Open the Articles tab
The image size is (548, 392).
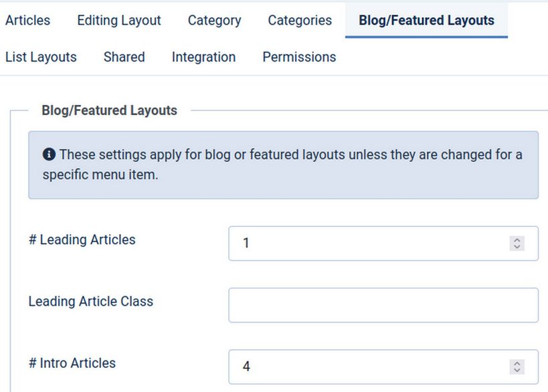coord(27,20)
